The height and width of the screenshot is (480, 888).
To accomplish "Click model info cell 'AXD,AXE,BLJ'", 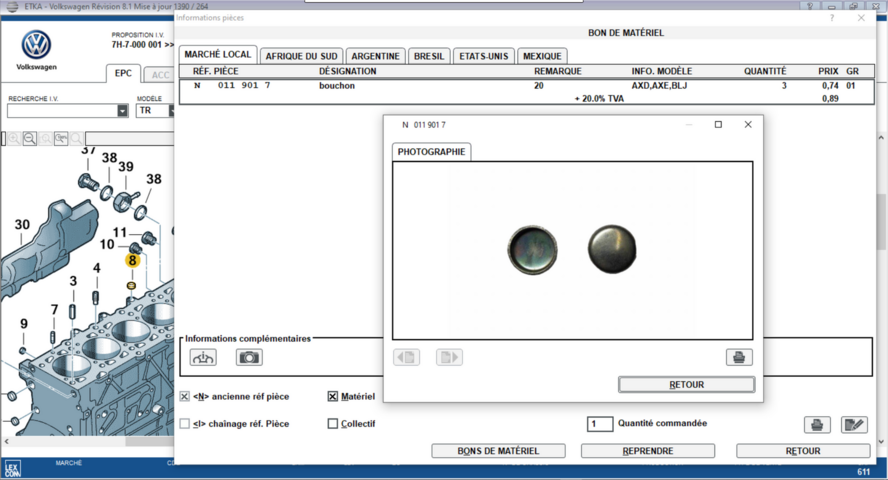I will click(x=659, y=85).
